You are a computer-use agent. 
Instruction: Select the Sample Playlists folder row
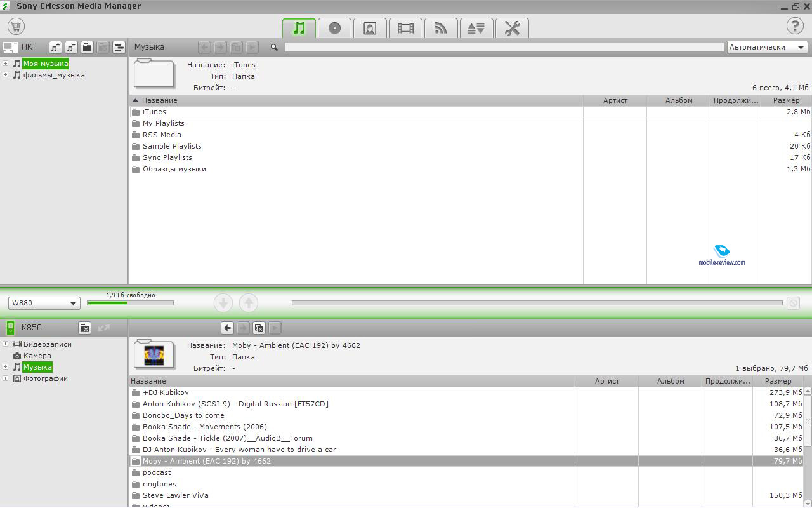470,146
